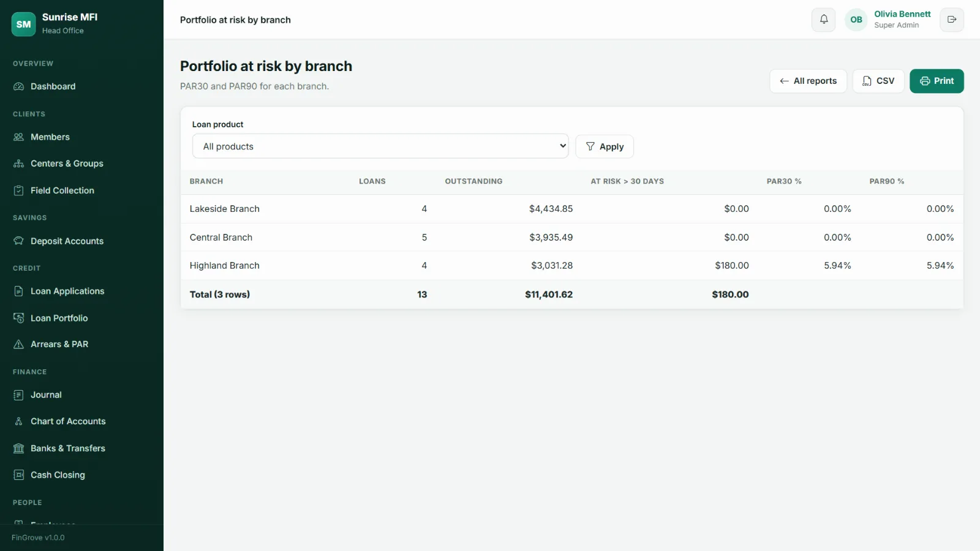Click the logout icon beside the user name

[x=952, y=20]
